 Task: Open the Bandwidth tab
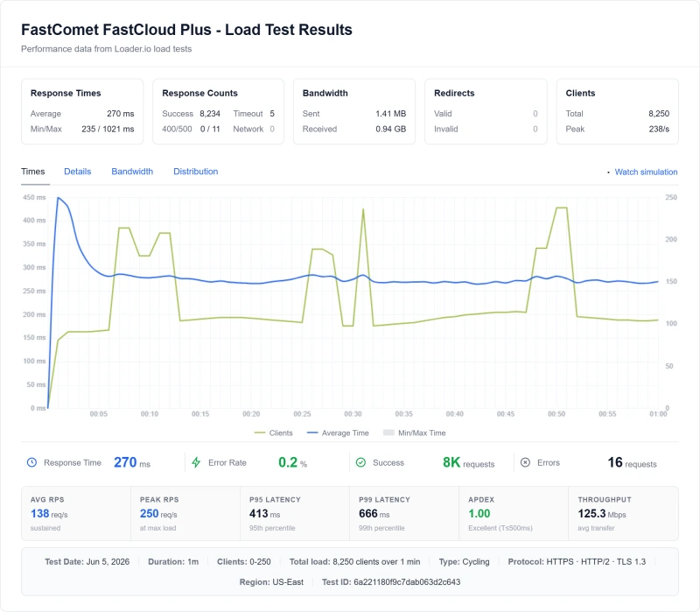pos(132,172)
